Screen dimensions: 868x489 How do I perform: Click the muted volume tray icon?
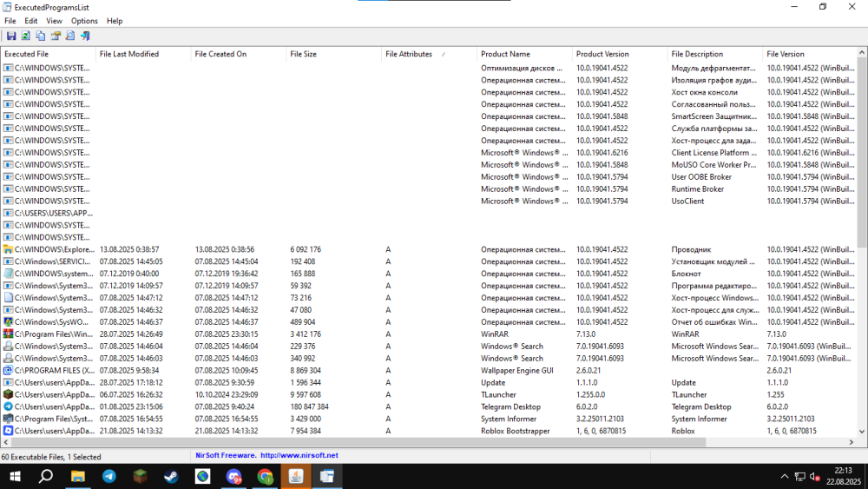tap(815, 476)
